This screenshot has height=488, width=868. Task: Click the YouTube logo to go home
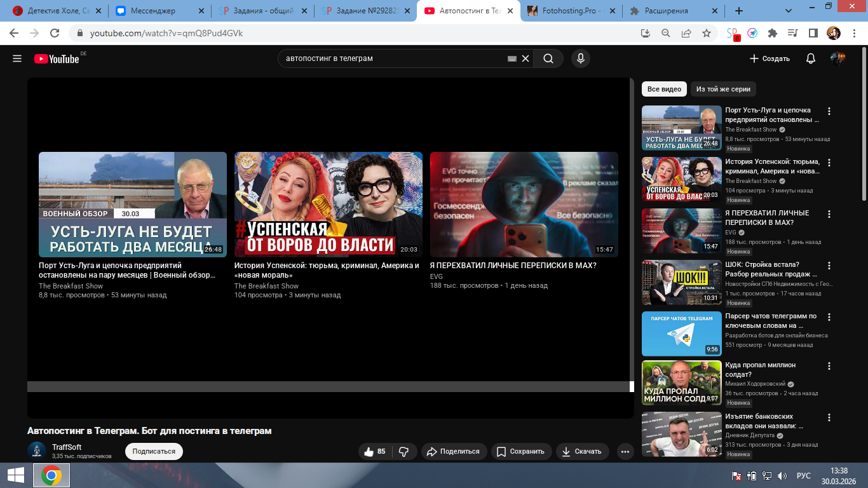pos(57,58)
